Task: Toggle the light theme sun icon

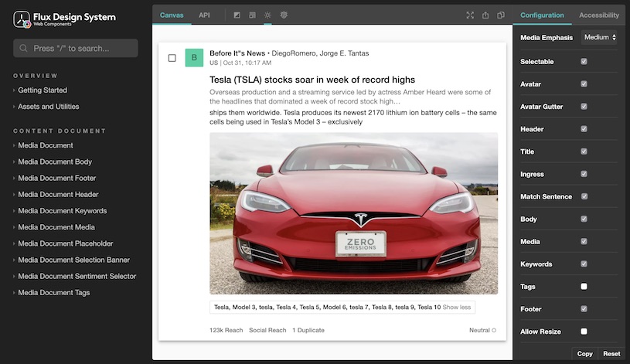Action: click(x=267, y=15)
